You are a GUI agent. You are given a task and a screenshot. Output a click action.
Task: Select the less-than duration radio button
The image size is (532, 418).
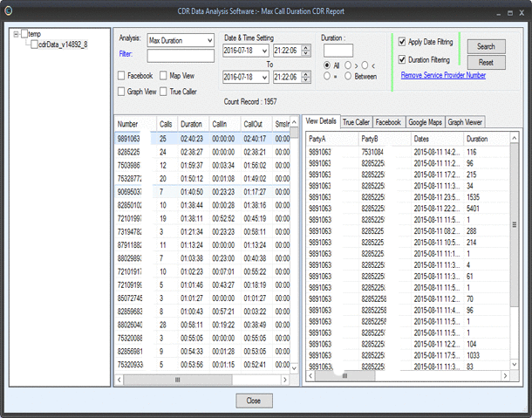[365, 65]
